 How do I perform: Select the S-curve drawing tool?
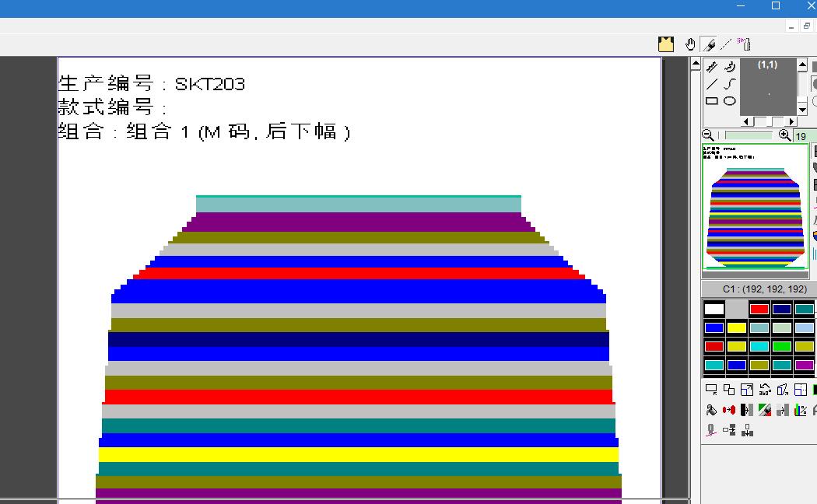(730, 84)
